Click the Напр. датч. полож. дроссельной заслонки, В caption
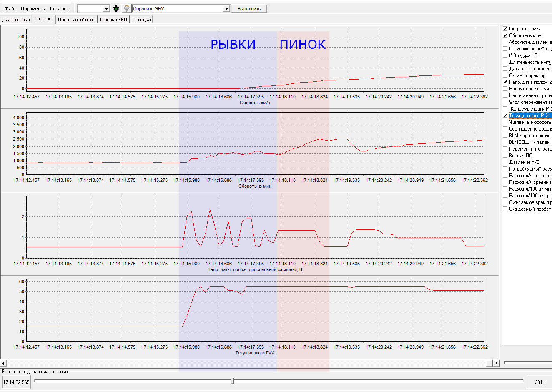 tap(255, 269)
